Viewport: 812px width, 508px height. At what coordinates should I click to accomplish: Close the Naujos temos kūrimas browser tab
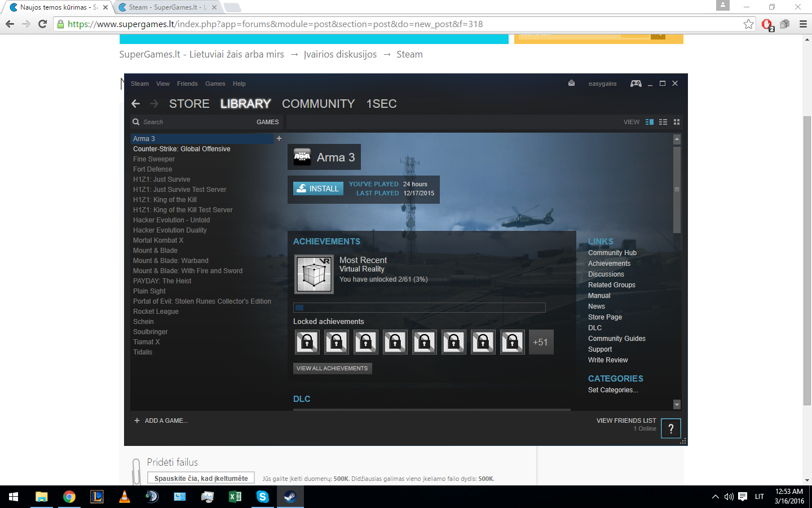105,7
